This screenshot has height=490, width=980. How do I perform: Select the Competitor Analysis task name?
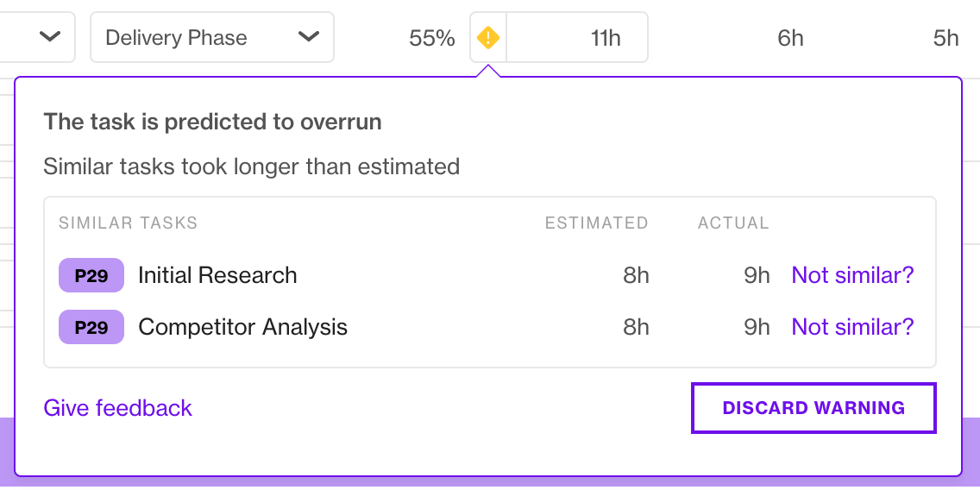[x=242, y=327]
